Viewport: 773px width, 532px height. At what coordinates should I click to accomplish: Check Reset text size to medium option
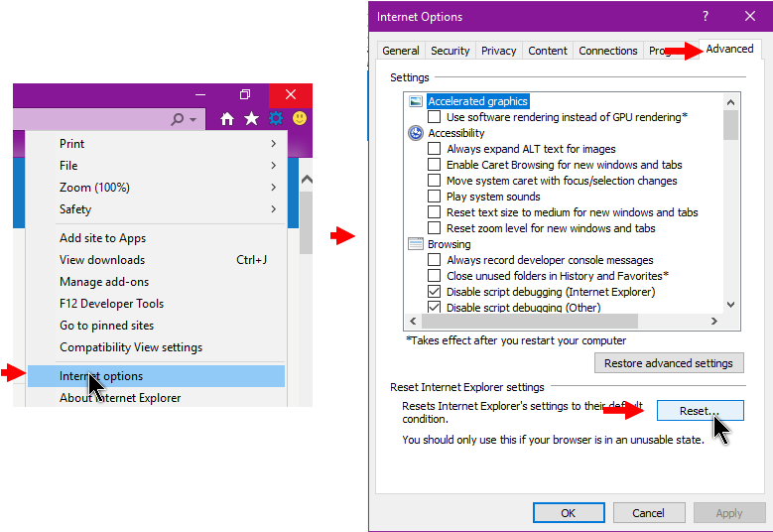pyautogui.click(x=434, y=212)
